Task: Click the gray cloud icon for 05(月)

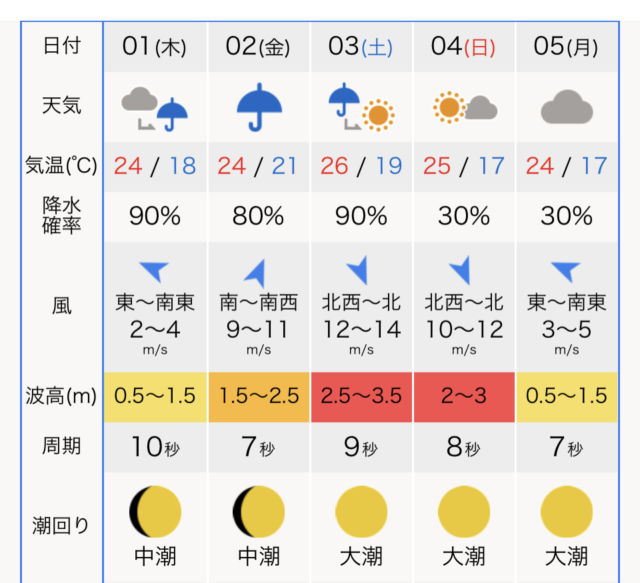Action: click(567, 107)
